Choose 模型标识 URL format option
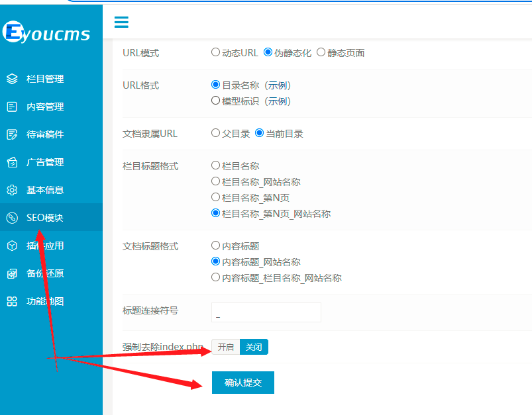 click(x=215, y=101)
